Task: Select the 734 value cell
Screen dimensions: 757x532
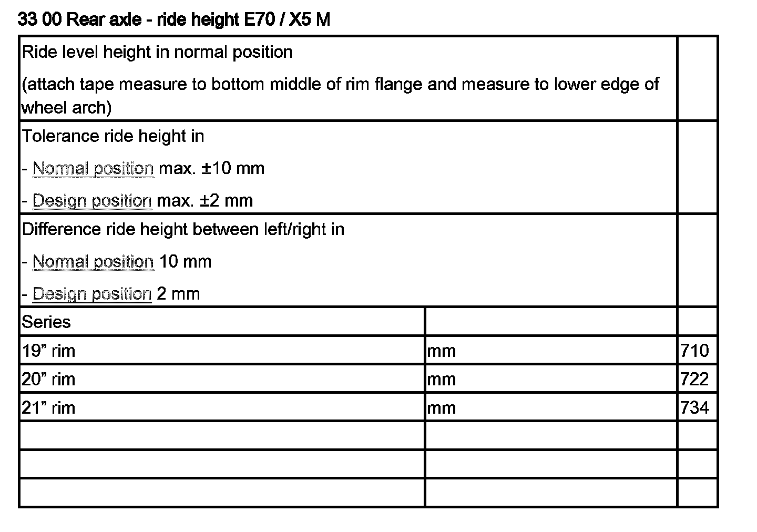Action: pos(695,407)
